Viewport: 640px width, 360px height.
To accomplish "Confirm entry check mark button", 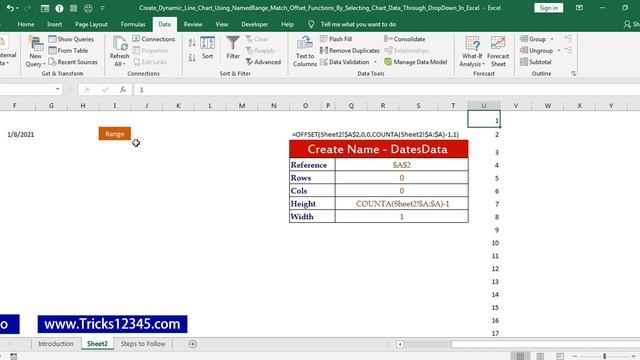I will (x=105, y=89).
